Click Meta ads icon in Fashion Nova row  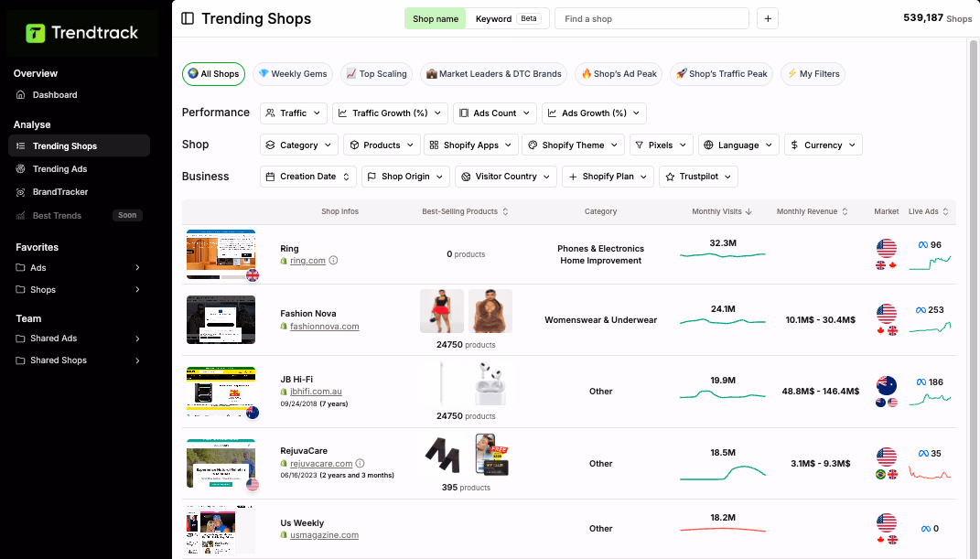pyautogui.click(x=921, y=310)
